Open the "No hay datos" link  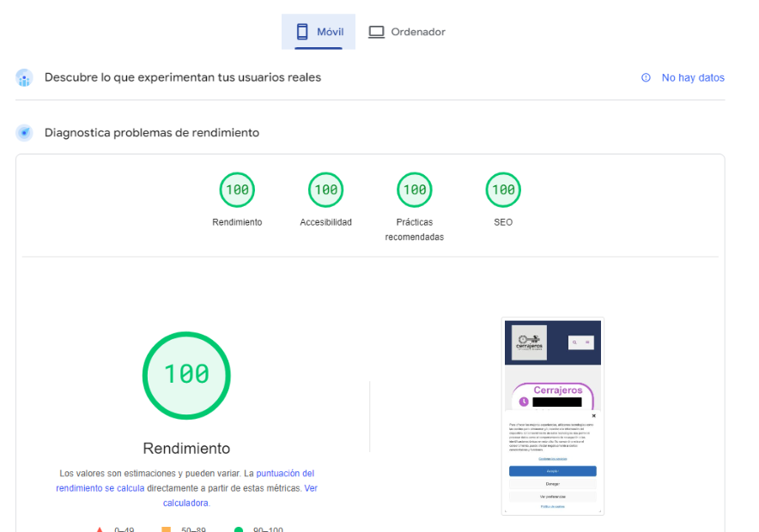[x=692, y=77]
